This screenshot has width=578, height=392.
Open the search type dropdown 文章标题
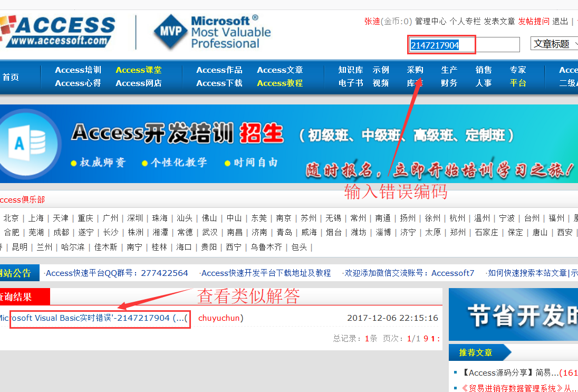[x=554, y=44]
